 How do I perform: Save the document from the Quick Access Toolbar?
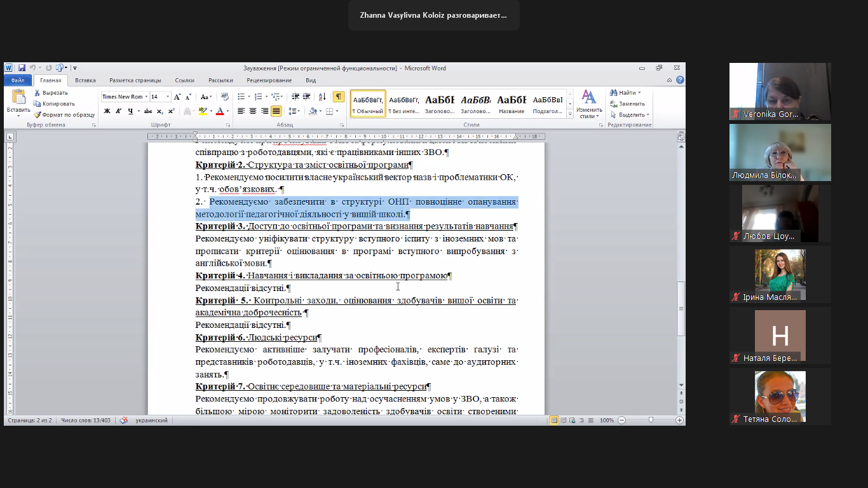pyautogui.click(x=21, y=68)
